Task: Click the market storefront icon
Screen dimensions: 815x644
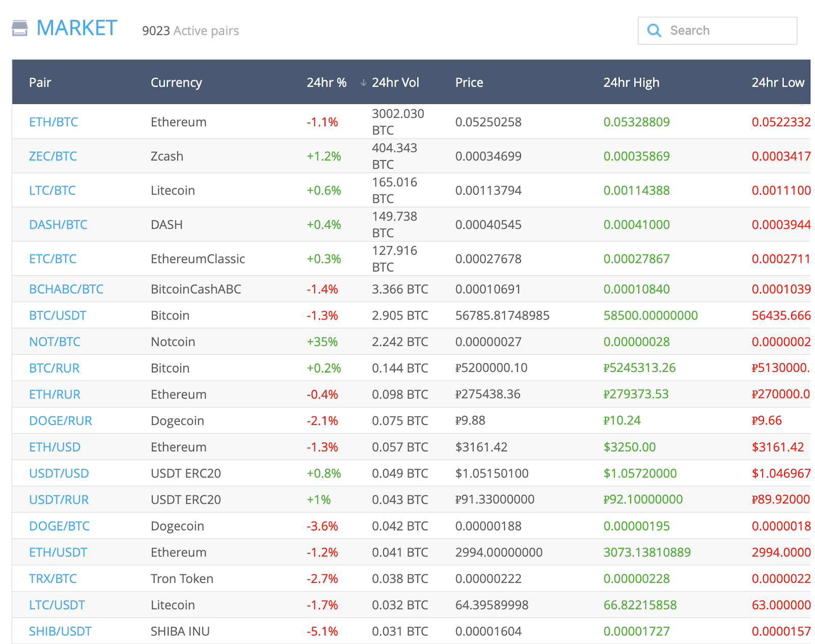Action: (19, 28)
